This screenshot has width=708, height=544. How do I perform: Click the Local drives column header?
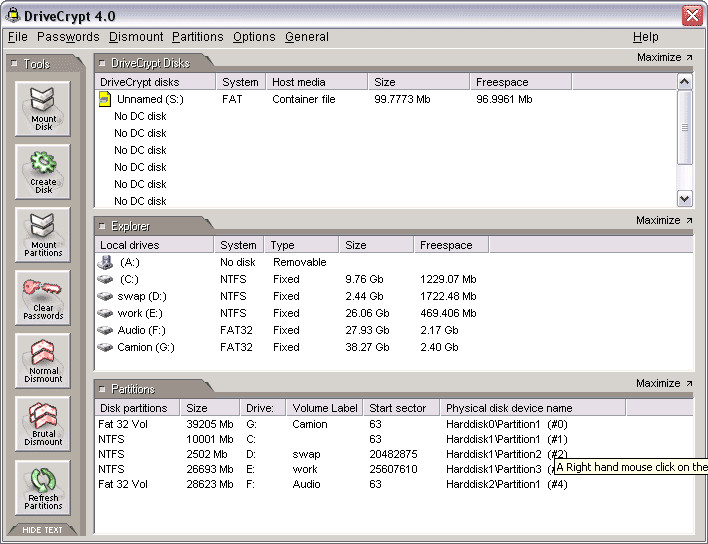pos(154,245)
